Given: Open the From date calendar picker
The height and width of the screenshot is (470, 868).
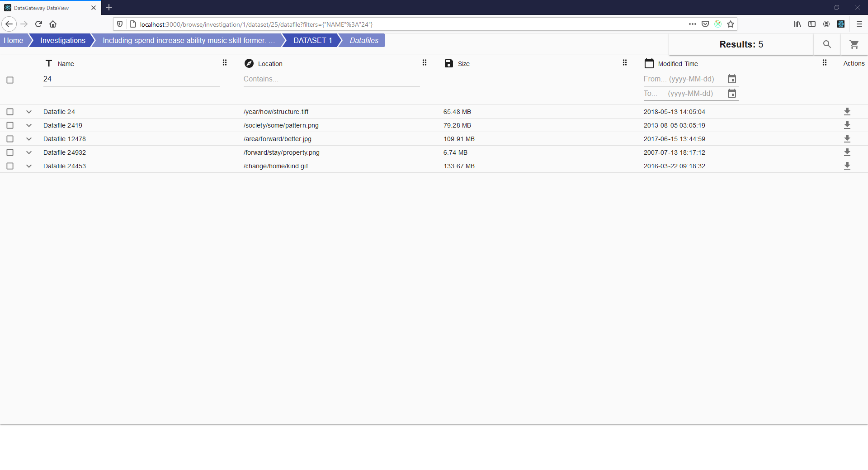Looking at the screenshot, I should (731, 79).
